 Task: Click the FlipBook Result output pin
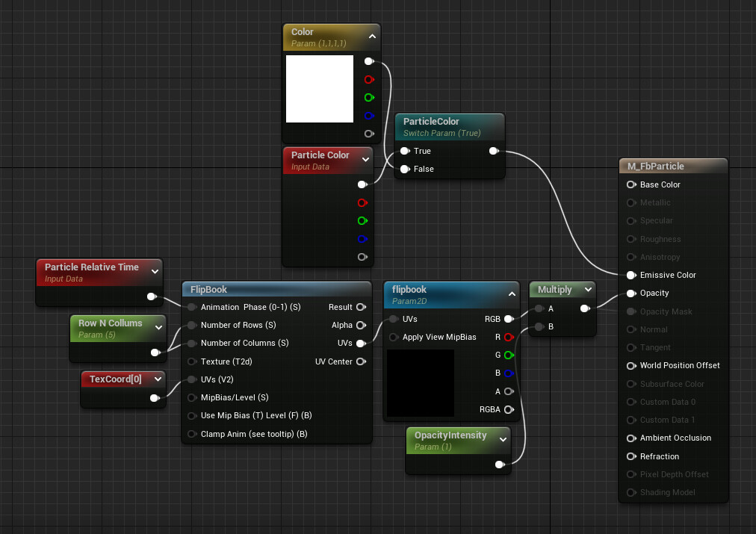coord(361,307)
